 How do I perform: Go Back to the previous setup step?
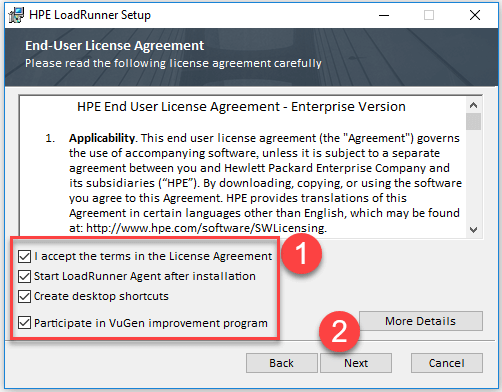(282, 363)
